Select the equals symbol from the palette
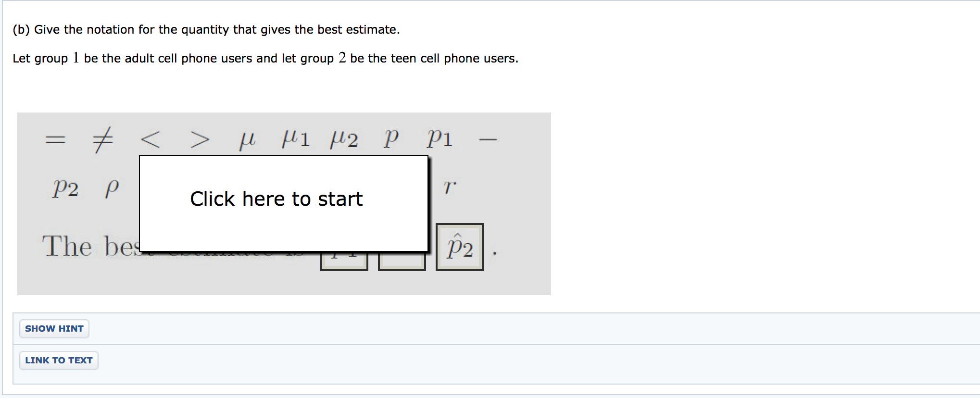 tap(54, 139)
